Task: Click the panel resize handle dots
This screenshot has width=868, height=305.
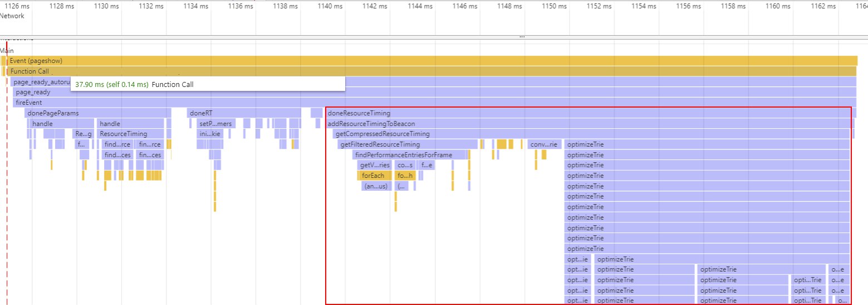Action: (522, 37)
